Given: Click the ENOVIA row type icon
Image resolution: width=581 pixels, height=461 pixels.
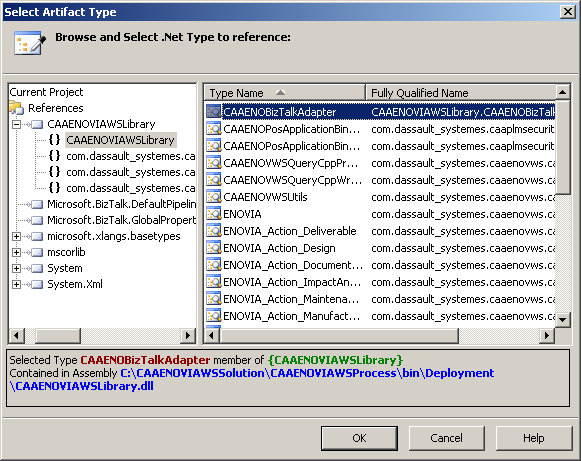Looking at the screenshot, I should click(214, 214).
